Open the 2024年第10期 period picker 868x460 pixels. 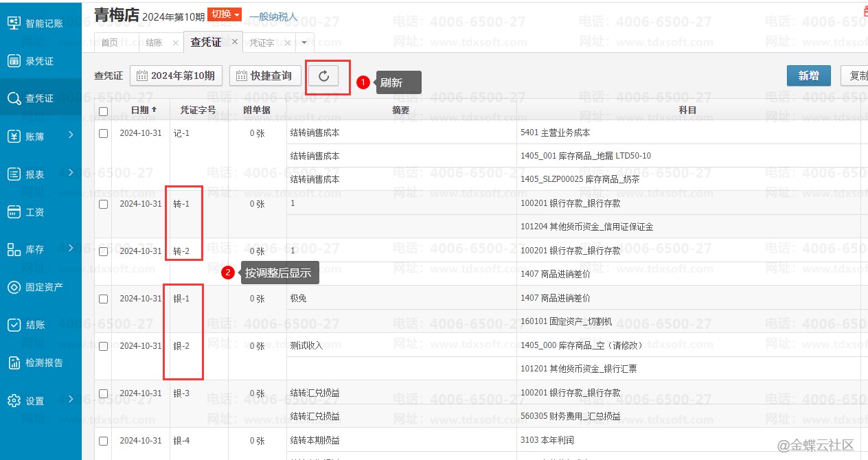pyautogui.click(x=176, y=76)
